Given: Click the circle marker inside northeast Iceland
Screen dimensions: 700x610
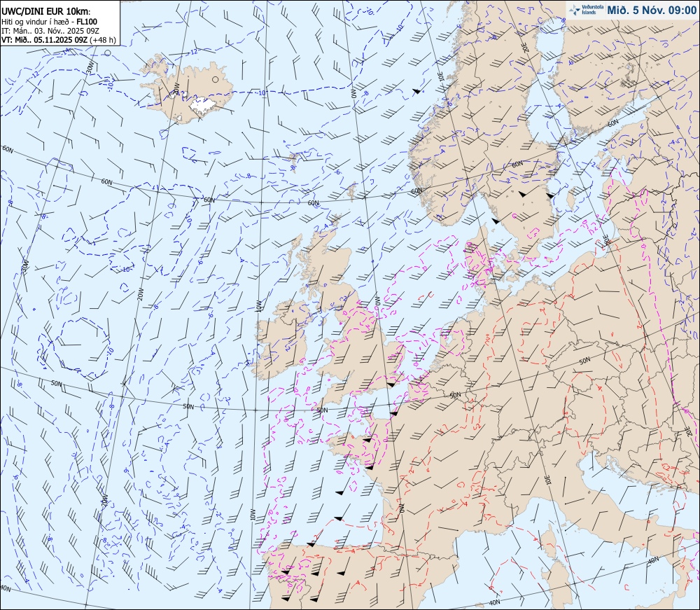Looking at the screenshot, I should pyautogui.click(x=216, y=80).
